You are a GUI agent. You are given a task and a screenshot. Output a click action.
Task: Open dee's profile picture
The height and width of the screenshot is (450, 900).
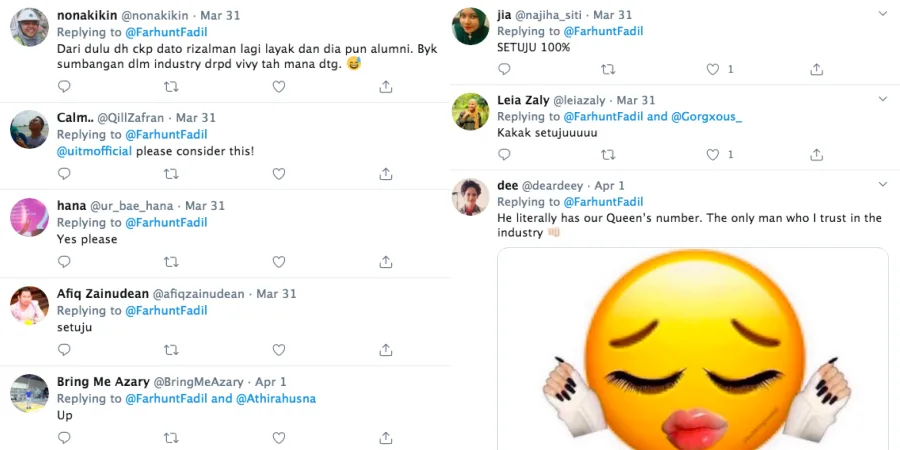(471, 196)
